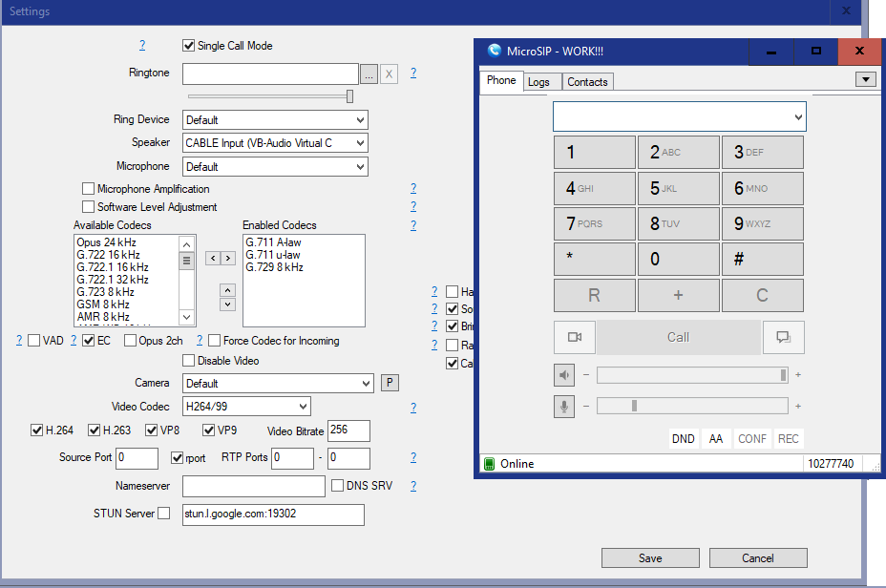Move codec to available with left arrow

click(x=213, y=258)
